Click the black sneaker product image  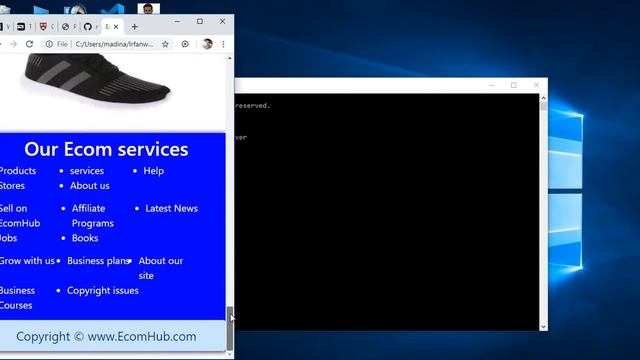[x=97, y=81]
